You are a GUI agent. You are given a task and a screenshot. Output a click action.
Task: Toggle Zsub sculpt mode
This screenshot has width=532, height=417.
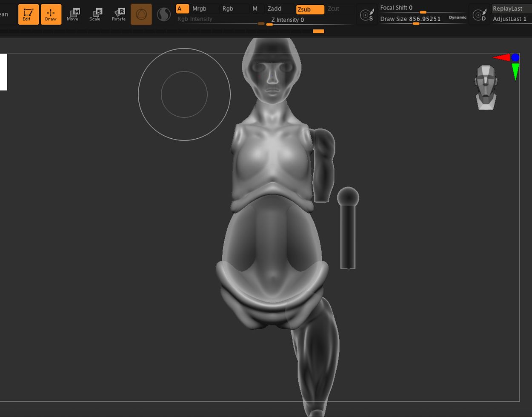310,9
